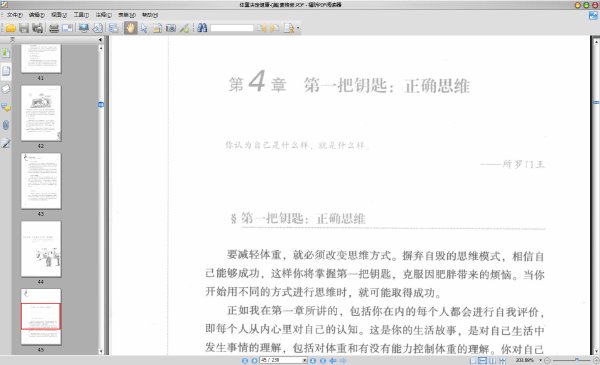This screenshot has height=365, width=600.
Task: Open the Comments panel sidebar icon
Action: (x=6, y=107)
